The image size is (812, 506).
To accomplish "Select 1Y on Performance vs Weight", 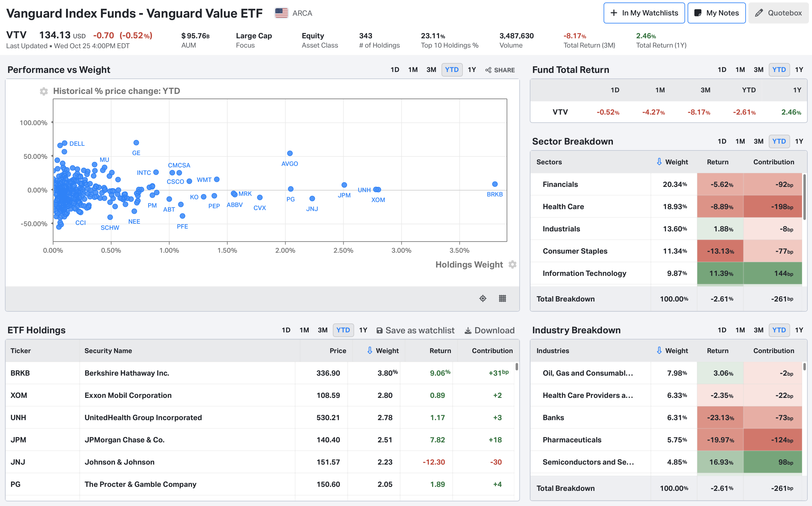I will point(471,70).
